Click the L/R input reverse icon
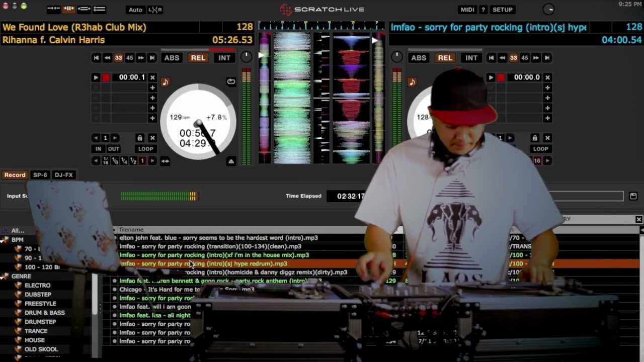Image resolution: width=644 pixels, height=362 pixels. (x=155, y=10)
